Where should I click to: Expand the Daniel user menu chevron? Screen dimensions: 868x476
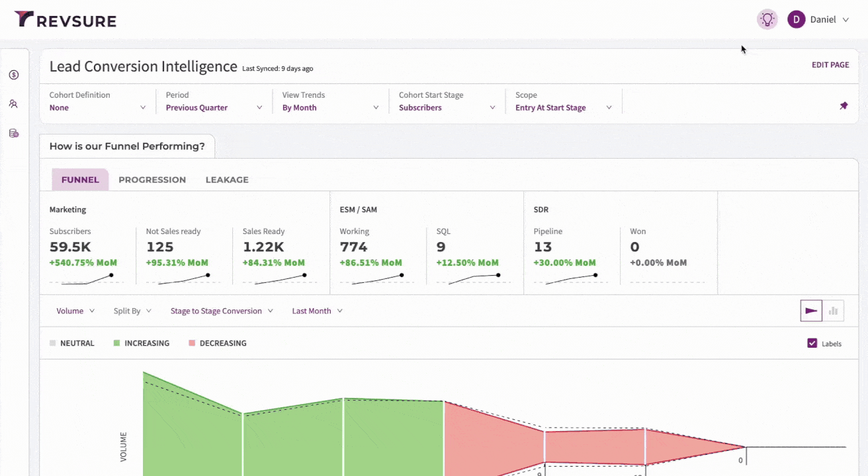tap(846, 20)
